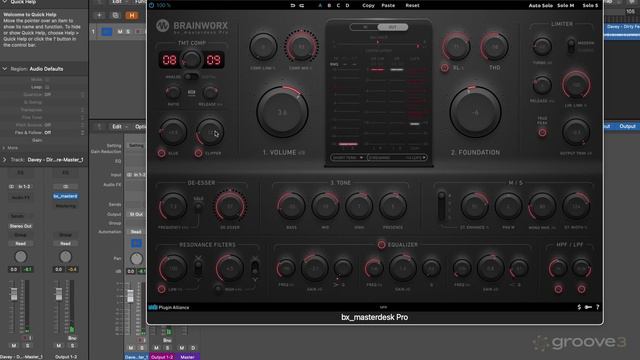Toggle the HPF power button
Image resolution: width=640 pixels, height=360 pixels.
click(558, 289)
